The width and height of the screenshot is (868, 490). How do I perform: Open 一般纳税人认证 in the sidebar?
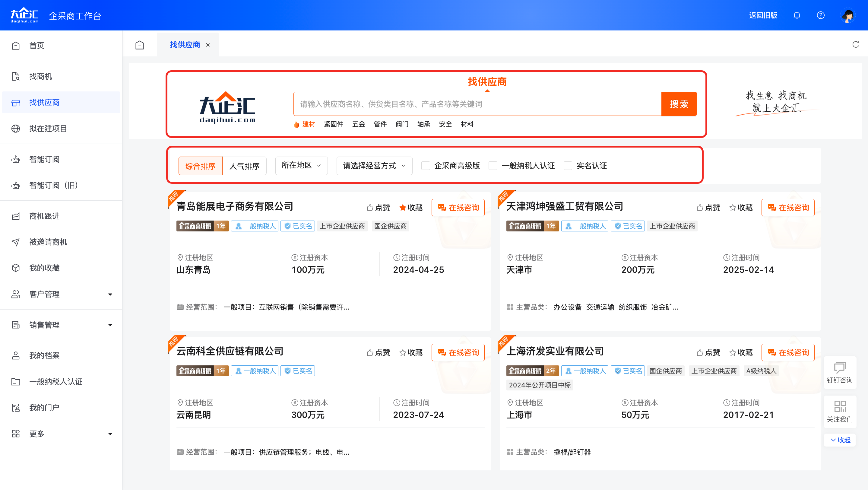tap(61, 381)
